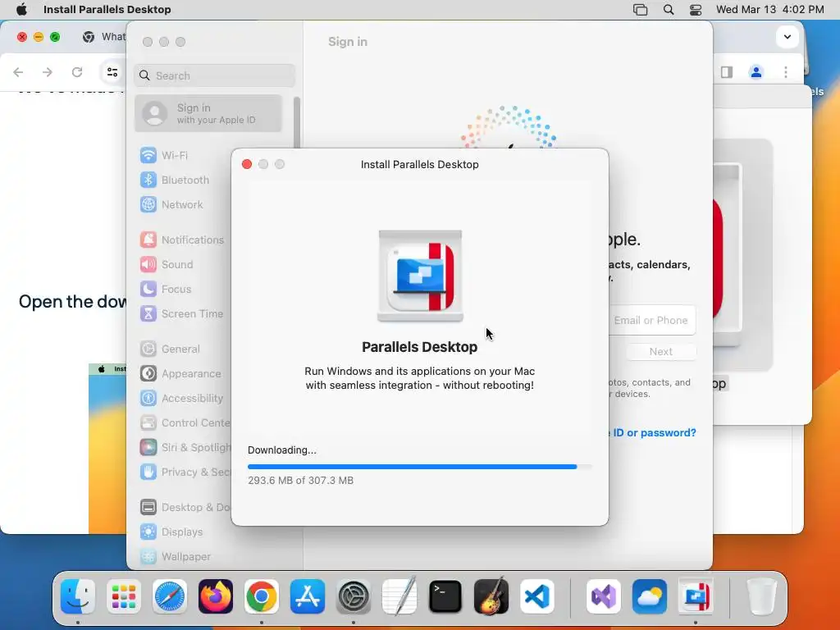This screenshot has height=630, width=840.
Task: Launch Firefox from the Dock
Action: point(216,596)
